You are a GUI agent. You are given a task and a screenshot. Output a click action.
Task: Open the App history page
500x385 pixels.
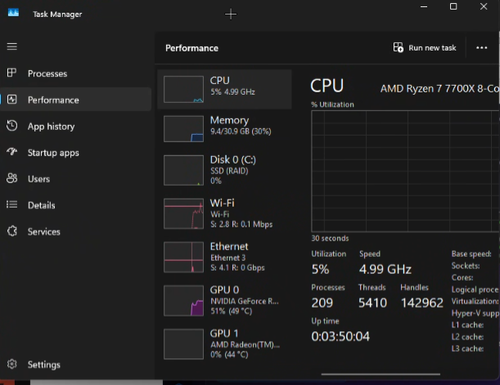(76, 126)
